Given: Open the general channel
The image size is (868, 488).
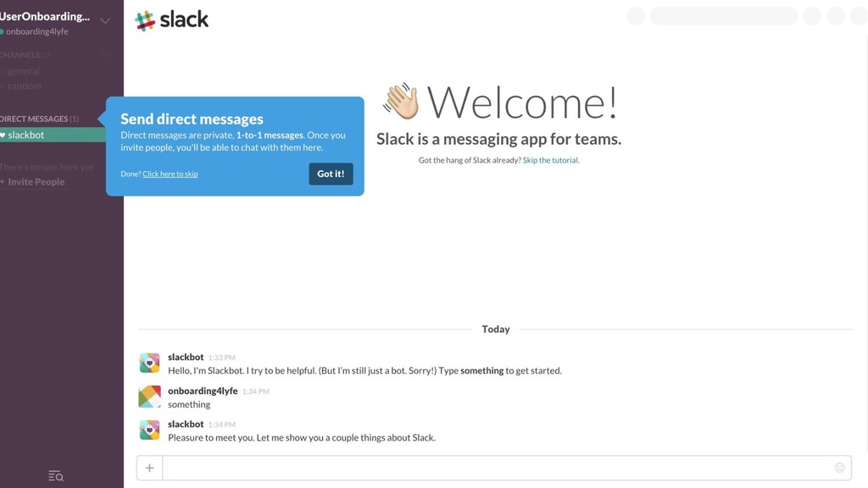Looking at the screenshot, I should coord(23,71).
